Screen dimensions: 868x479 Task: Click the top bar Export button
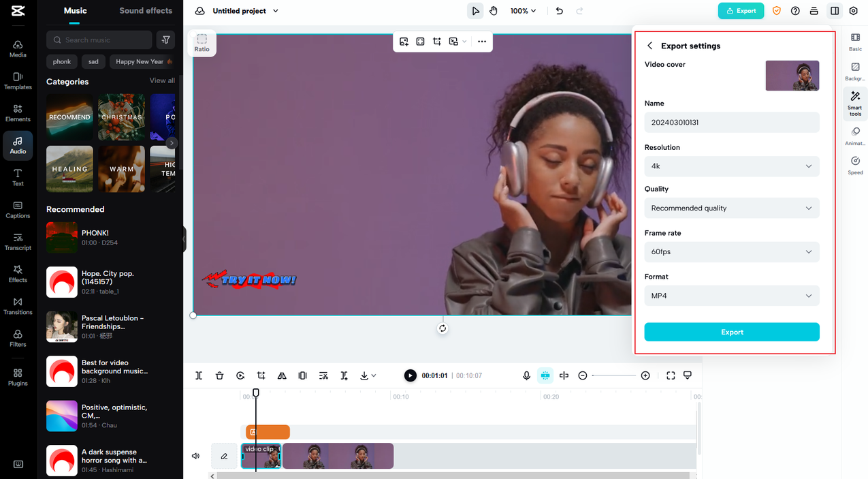(741, 11)
